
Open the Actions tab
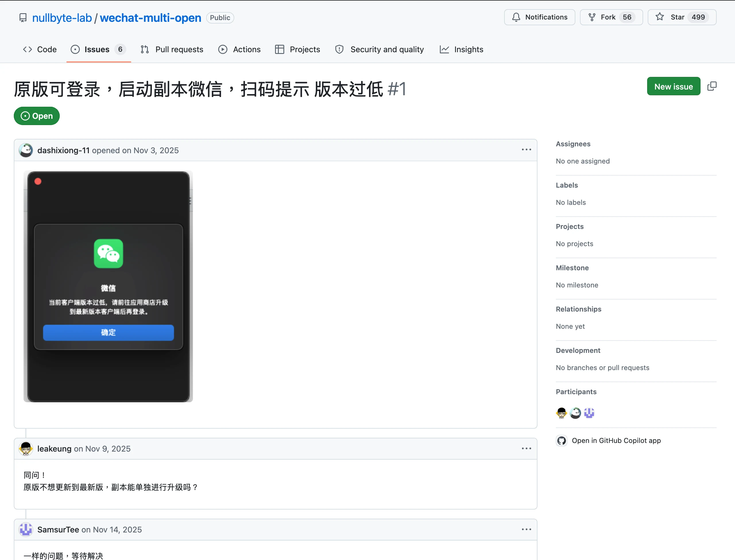point(239,49)
